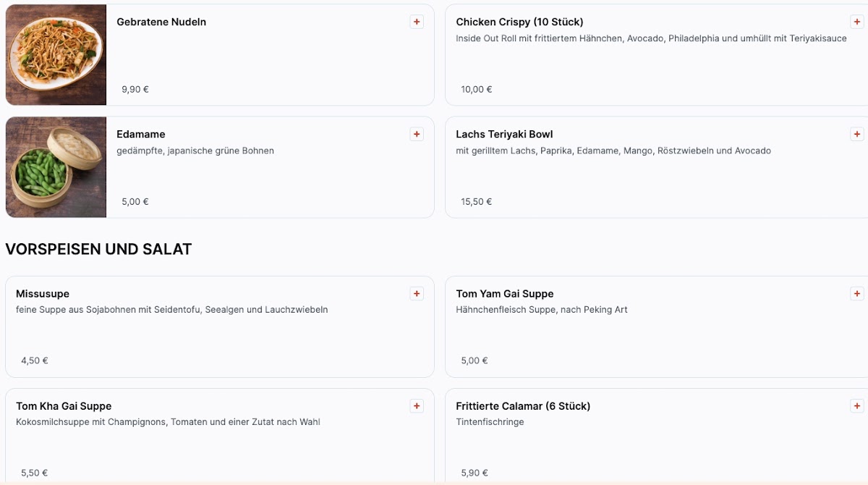Click the Frittierte Calamar (6 Stück) title
The image size is (868, 485).
[523, 406]
